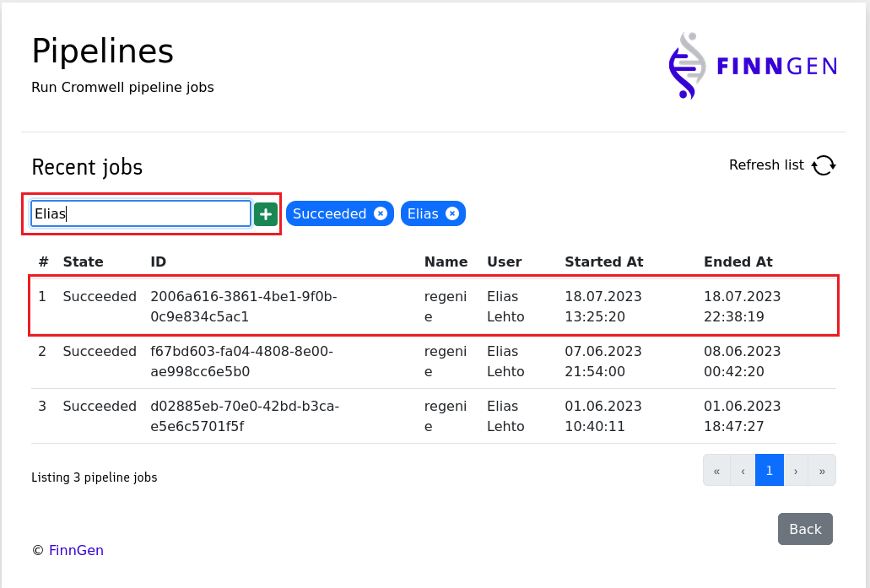Go to the next page of results
870x588 pixels.
point(796,471)
